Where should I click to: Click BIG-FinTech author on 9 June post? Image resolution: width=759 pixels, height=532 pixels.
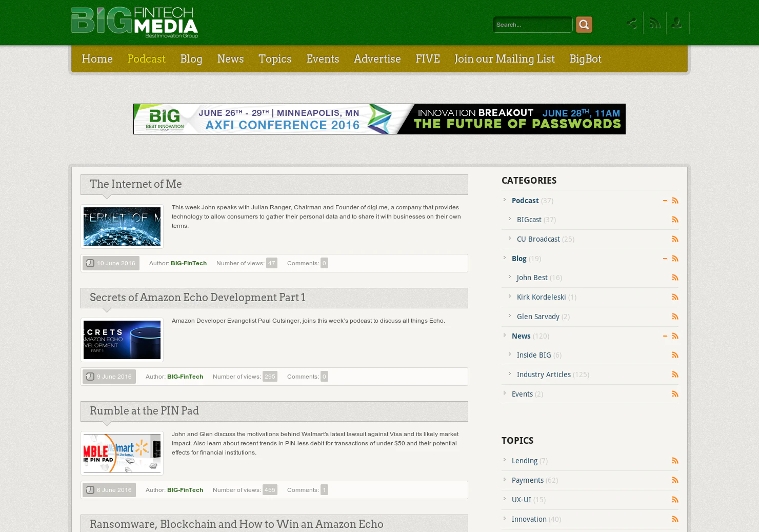(185, 377)
